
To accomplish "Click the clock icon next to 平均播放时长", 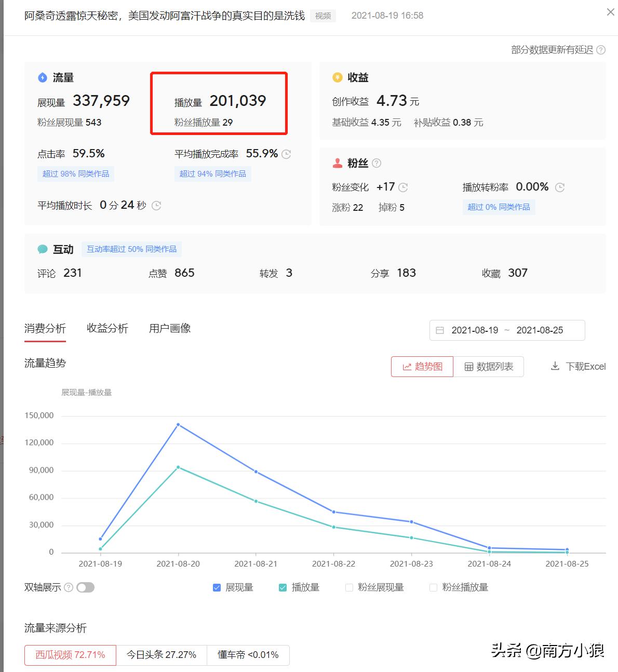I will tap(156, 206).
